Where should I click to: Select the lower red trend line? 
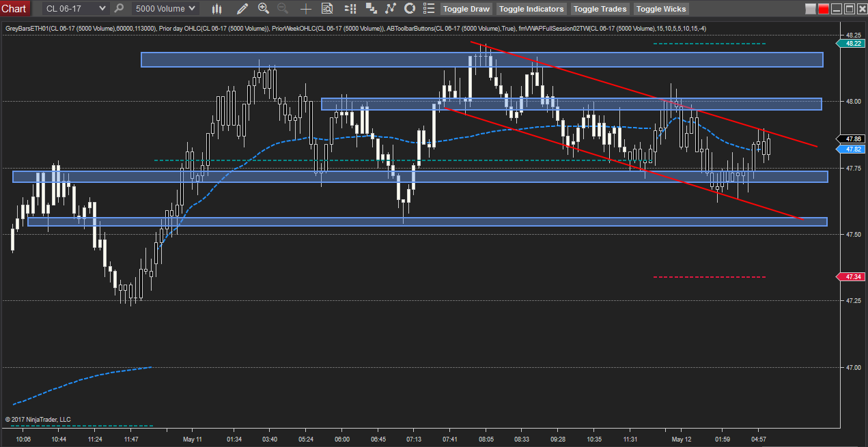pyautogui.click(x=623, y=162)
